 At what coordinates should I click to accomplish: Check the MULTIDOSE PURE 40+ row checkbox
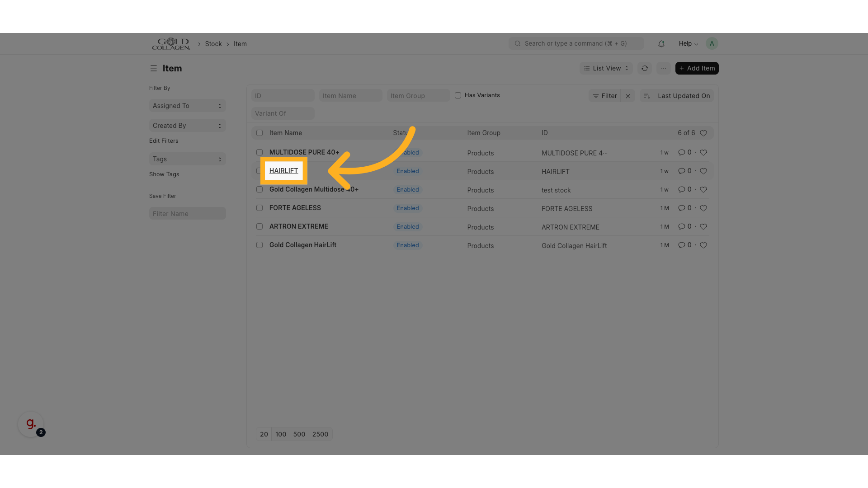259,152
